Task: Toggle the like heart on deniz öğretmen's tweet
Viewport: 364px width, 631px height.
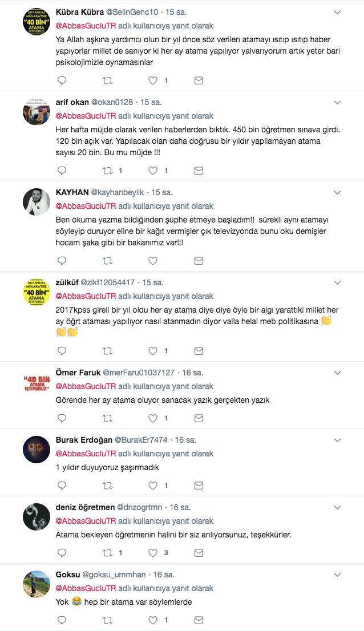Action: (x=153, y=553)
